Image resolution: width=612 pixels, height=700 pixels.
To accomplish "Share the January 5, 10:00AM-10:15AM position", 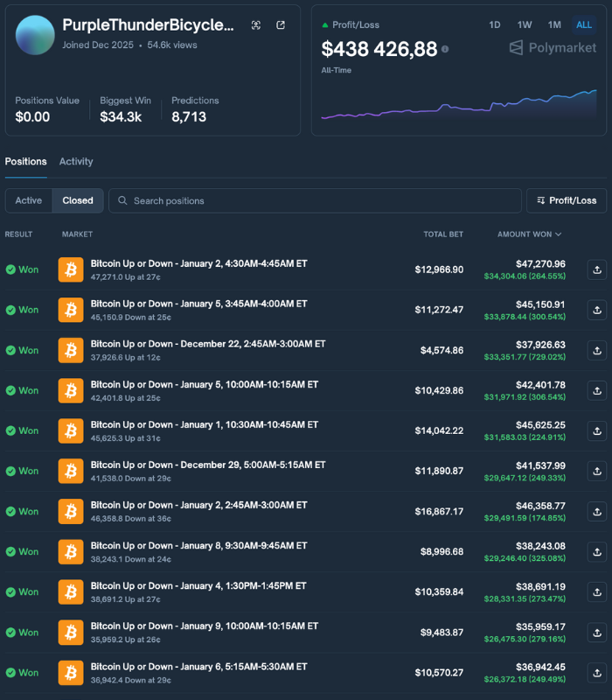I will click(x=597, y=390).
